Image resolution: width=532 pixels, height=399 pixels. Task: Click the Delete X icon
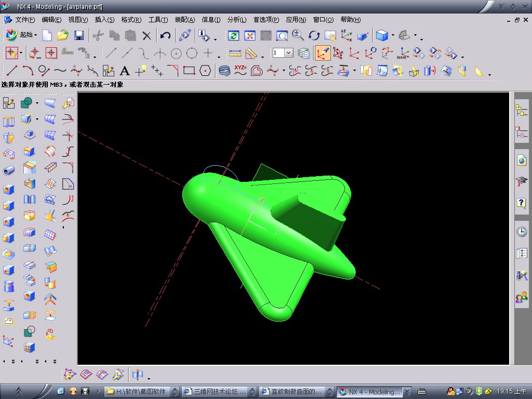[147, 35]
